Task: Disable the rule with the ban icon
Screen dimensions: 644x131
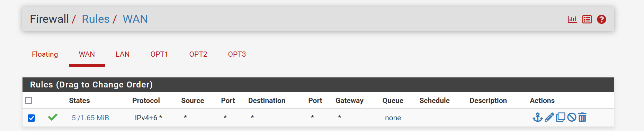Action: (x=572, y=118)
